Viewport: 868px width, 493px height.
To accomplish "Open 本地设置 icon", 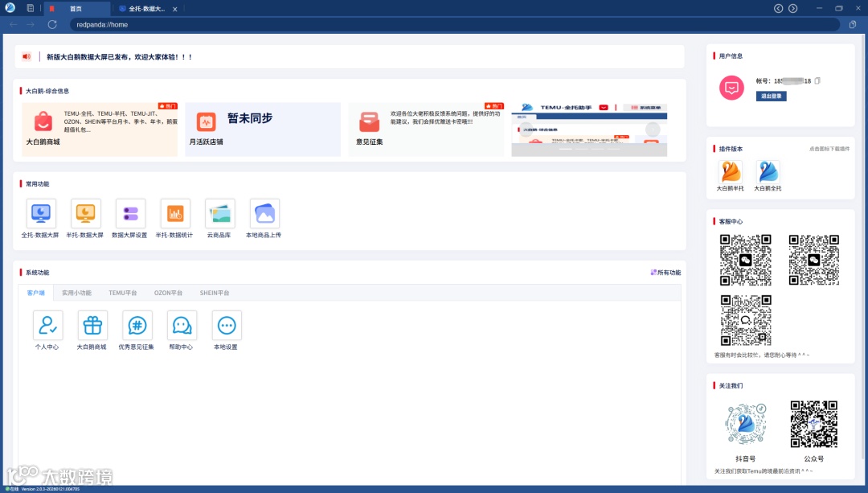I will 227,325.
